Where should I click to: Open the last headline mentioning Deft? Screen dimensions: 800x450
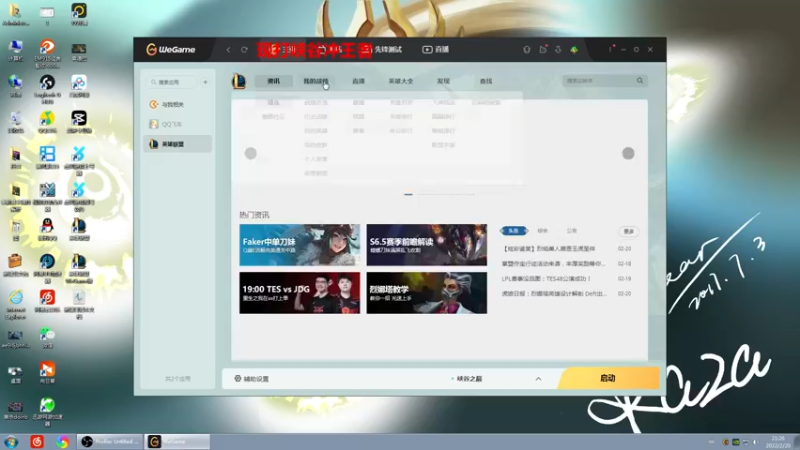pyautogui.click(x=555, y=293)
